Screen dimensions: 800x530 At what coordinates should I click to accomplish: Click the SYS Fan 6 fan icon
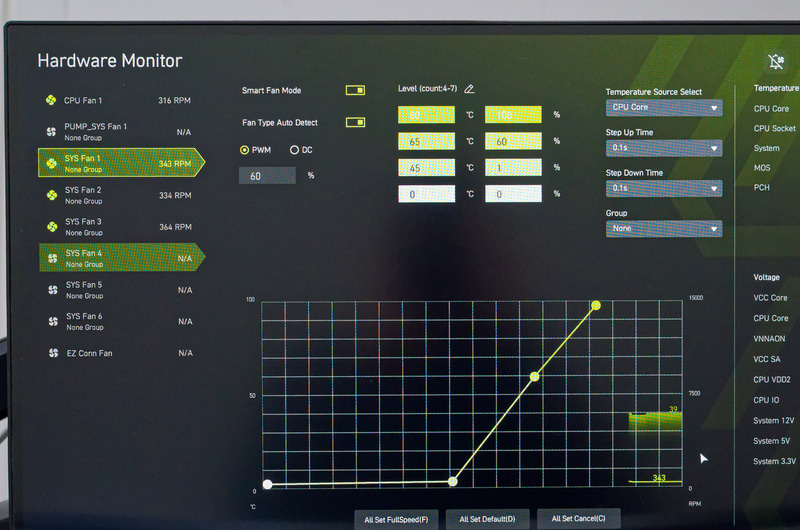point(53,321)
